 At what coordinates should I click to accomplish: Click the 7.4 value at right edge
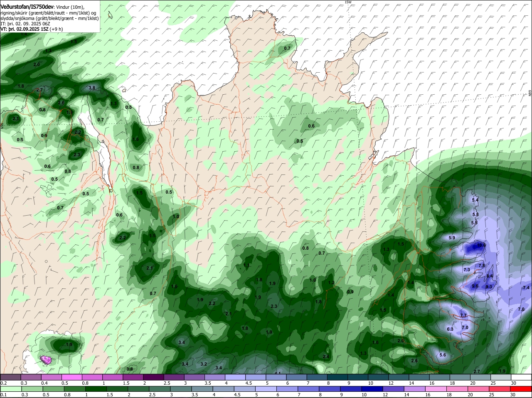coord(526,287)
